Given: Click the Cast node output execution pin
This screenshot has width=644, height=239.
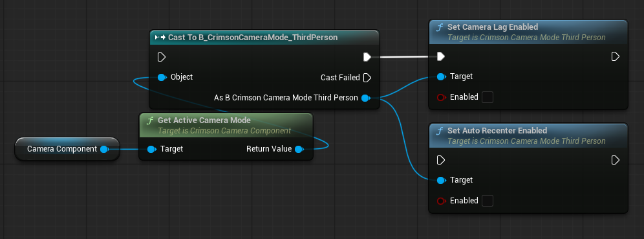Looking at the screenshot, I should coord(367,57).
